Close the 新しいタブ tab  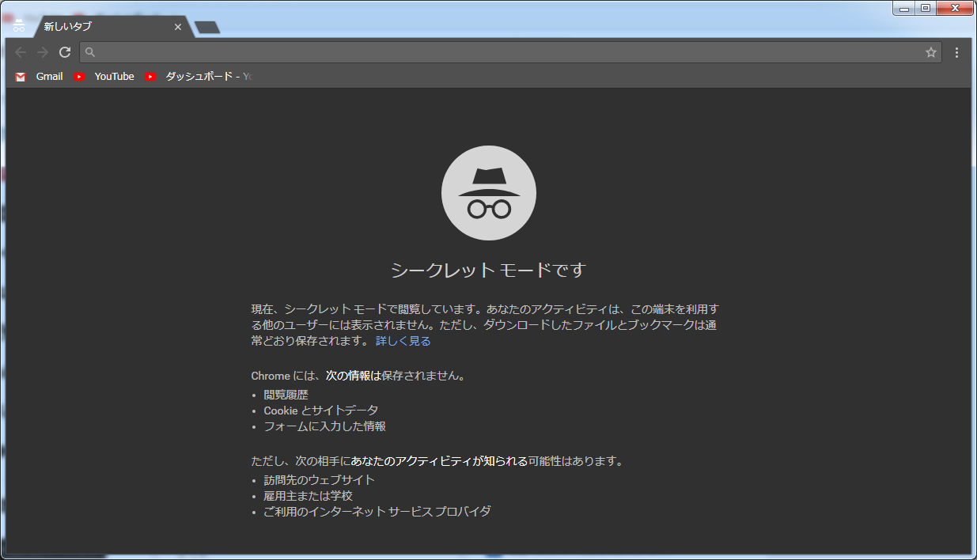(x=178, y=27)
